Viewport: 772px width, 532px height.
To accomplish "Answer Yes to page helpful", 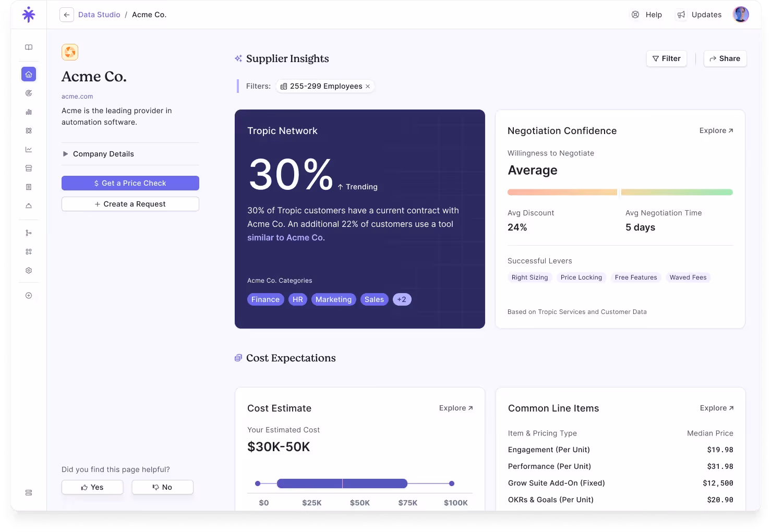I will tap(92, 487).
